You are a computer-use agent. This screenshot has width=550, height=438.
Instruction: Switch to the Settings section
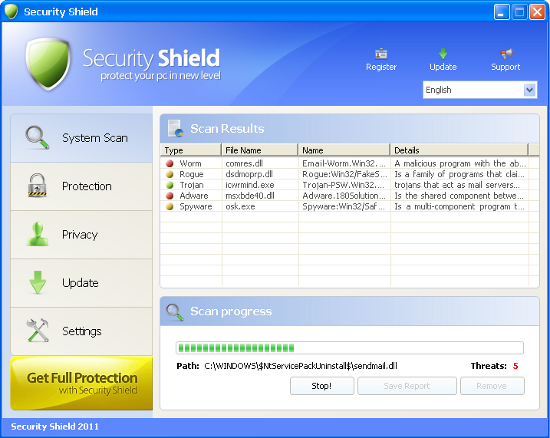pyautogui.click(x=81, y=331)
